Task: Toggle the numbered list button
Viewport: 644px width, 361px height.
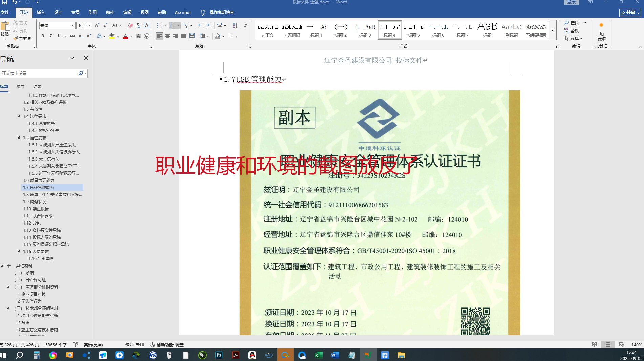Action: [x=173, y=25]
